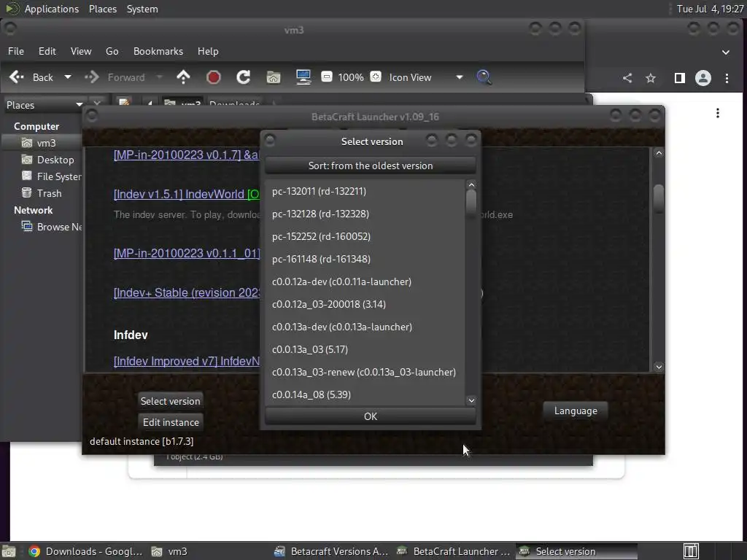The width and height of the screenshot is (747, 560).
Task: Open the Downloads page three-dot menu
Action: (x=718, y=113)
